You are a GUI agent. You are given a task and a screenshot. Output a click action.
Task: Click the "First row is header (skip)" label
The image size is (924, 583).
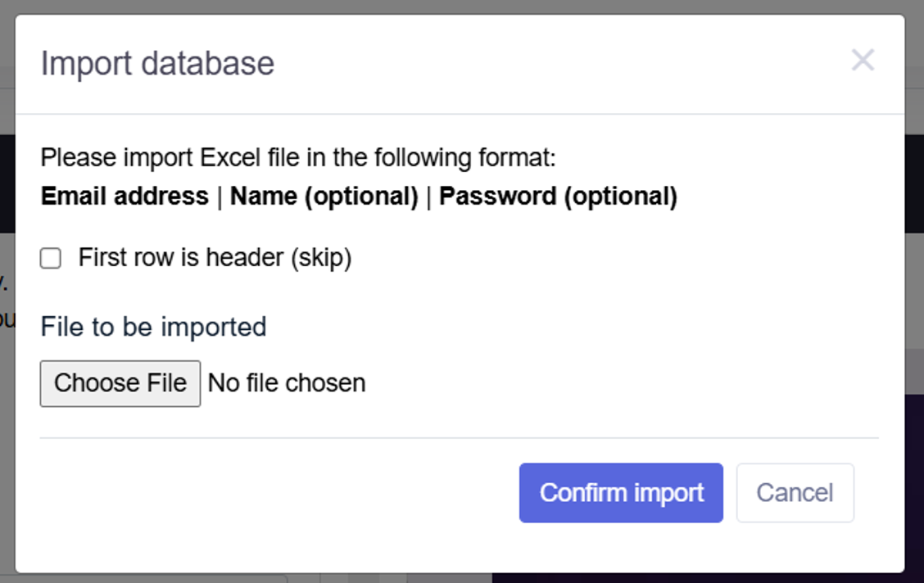tap(215, 258)
